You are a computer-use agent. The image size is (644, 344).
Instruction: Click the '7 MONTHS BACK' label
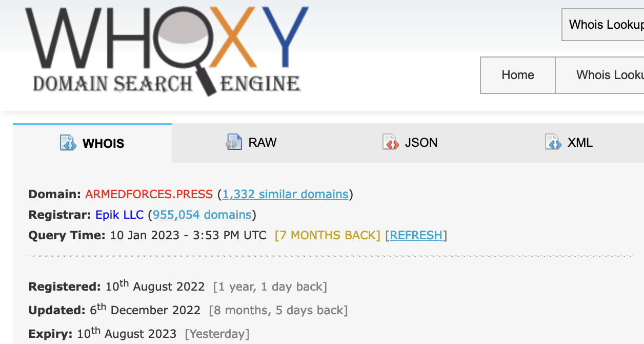point(328,235)
